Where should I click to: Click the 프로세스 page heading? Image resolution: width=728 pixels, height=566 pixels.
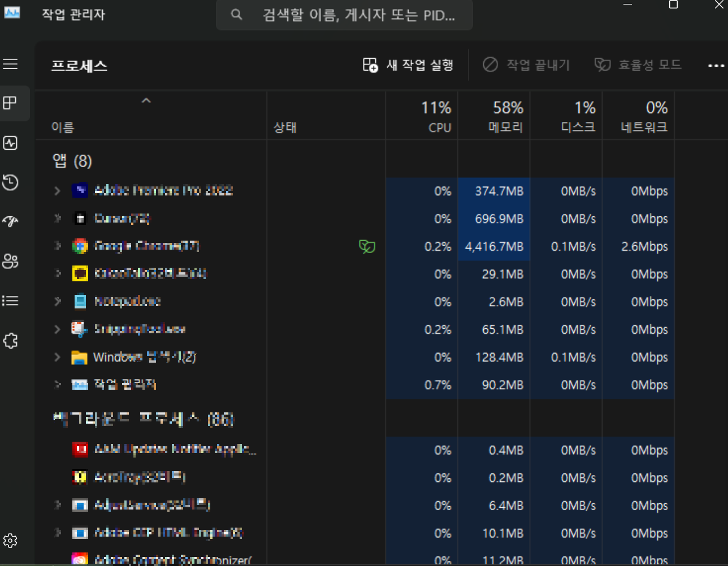79,65
